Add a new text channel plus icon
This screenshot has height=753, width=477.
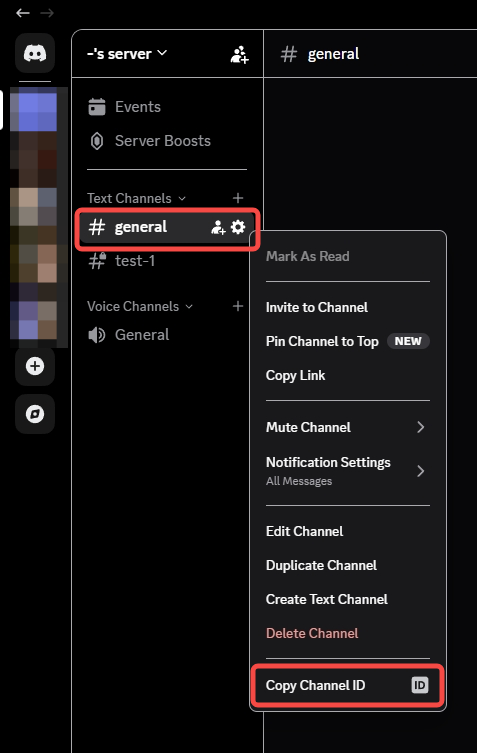click(238, 198)
